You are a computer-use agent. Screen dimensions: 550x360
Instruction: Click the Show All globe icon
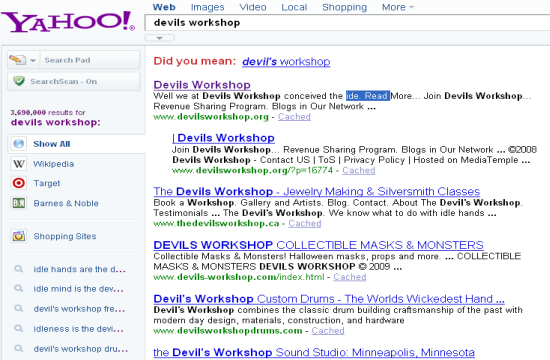tap(19, 144)
